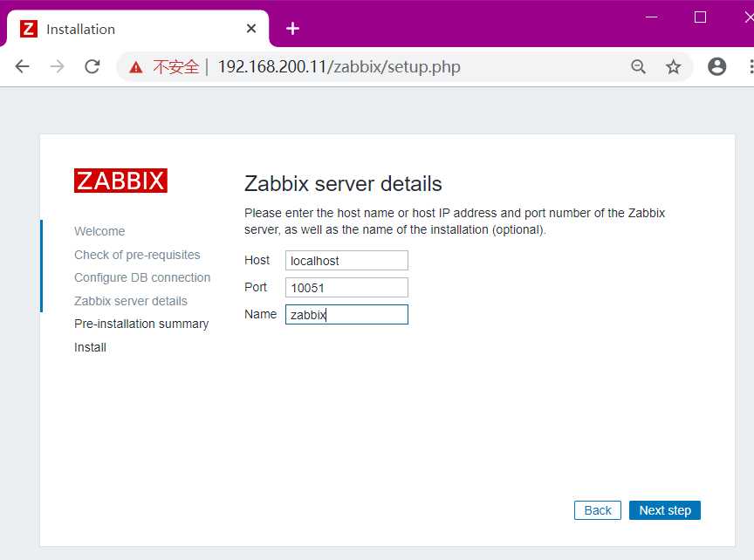Minimize the browser window
Viewport: 754px width, 560px height.
click(x=651, y=17)
